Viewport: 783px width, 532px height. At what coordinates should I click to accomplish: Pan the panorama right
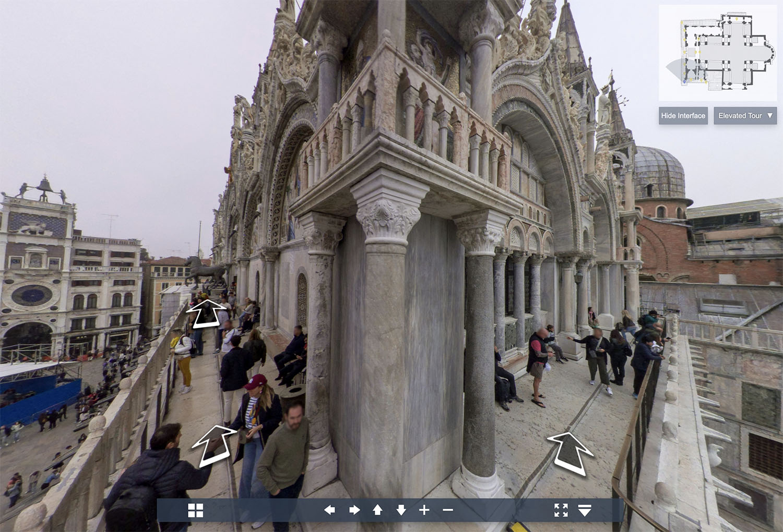(354, 510)
